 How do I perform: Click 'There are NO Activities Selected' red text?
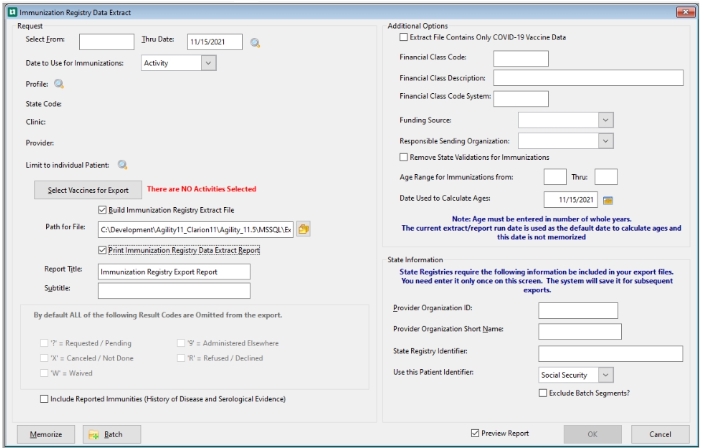[x=202, y=189]
